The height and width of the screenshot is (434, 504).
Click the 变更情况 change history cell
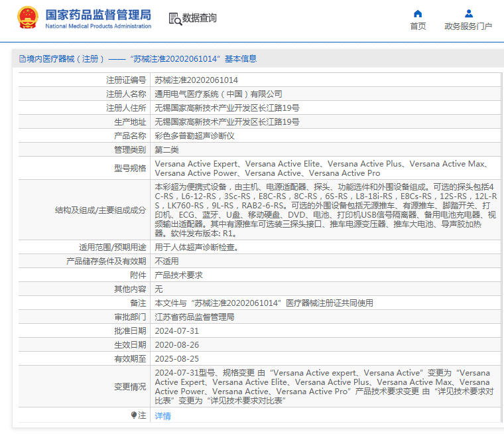click(326, 387)
